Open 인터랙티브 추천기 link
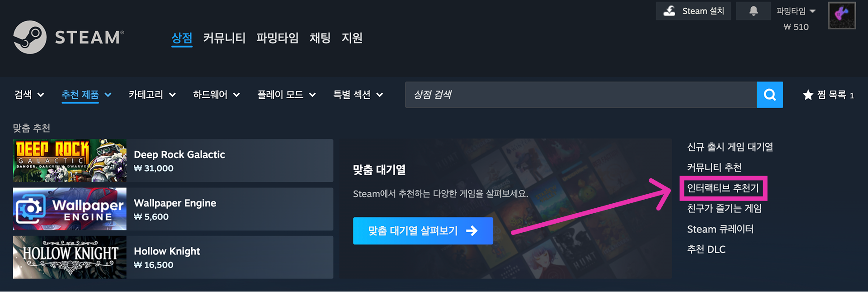 point(723,188)
